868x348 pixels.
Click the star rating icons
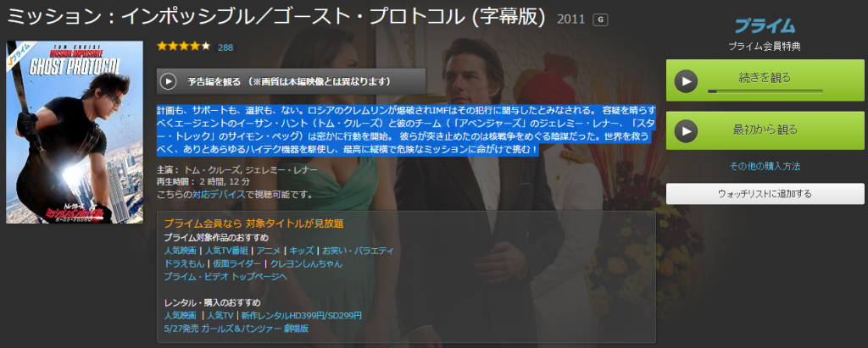184,47
